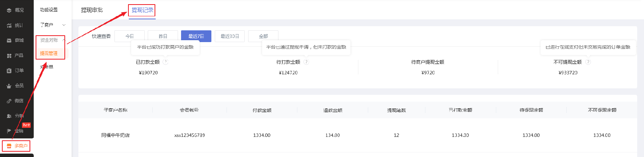The height and width of the screenshot is (157, 644).
Task: Click the 会员帐号 column header
Action: [189, 110]
